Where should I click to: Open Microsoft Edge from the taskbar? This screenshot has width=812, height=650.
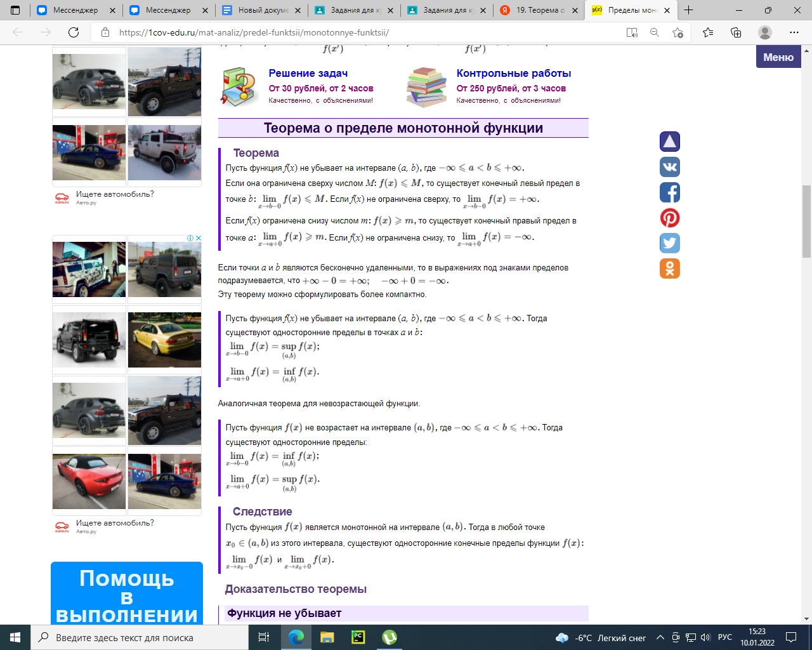pos(296,637)
